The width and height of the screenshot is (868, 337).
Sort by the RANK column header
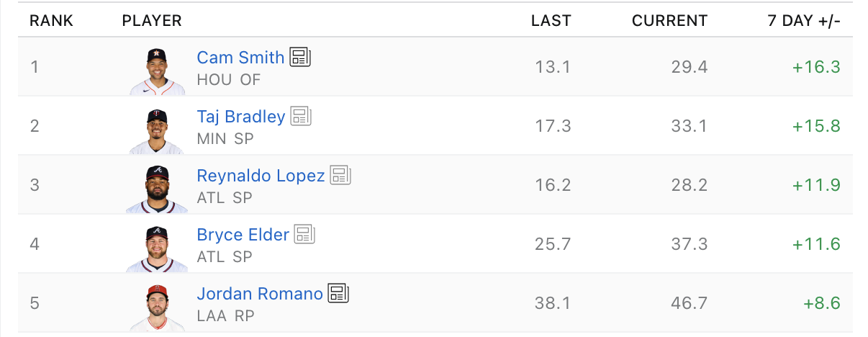coord(51,21)
